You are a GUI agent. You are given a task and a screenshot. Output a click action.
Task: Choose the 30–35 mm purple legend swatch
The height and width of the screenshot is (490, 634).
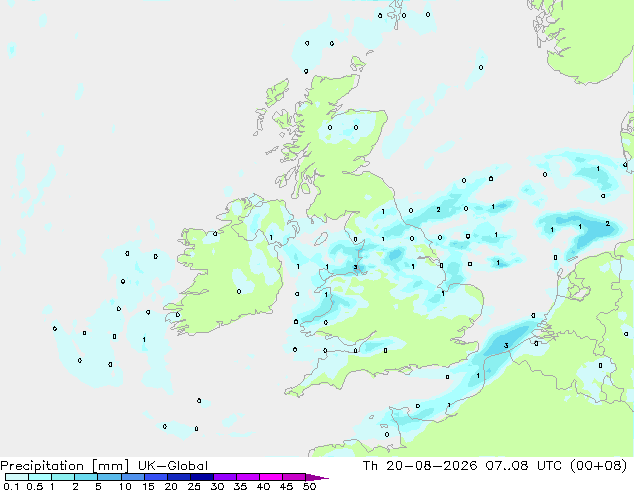coord(225,477)
